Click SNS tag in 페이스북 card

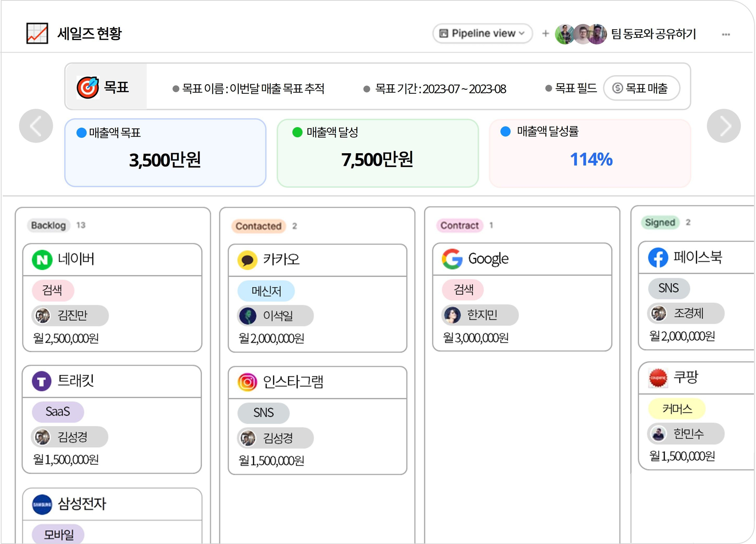pos(669,288)
